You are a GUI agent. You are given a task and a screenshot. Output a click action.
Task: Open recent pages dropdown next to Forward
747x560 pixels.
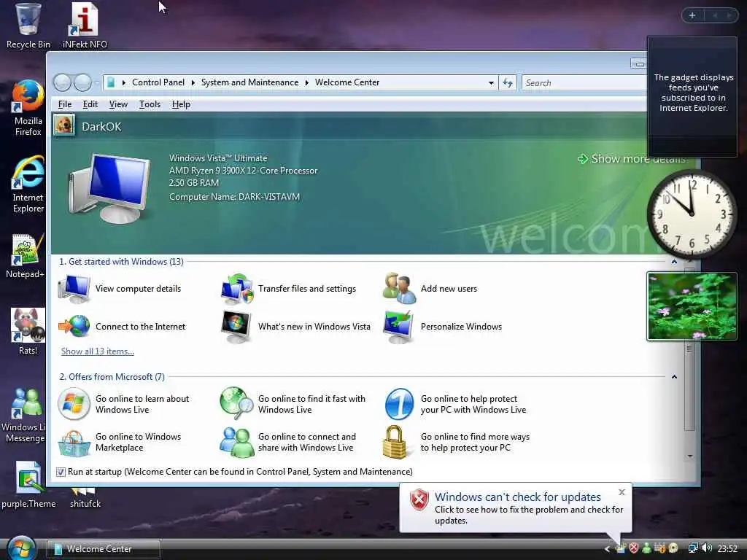(97, 83)
